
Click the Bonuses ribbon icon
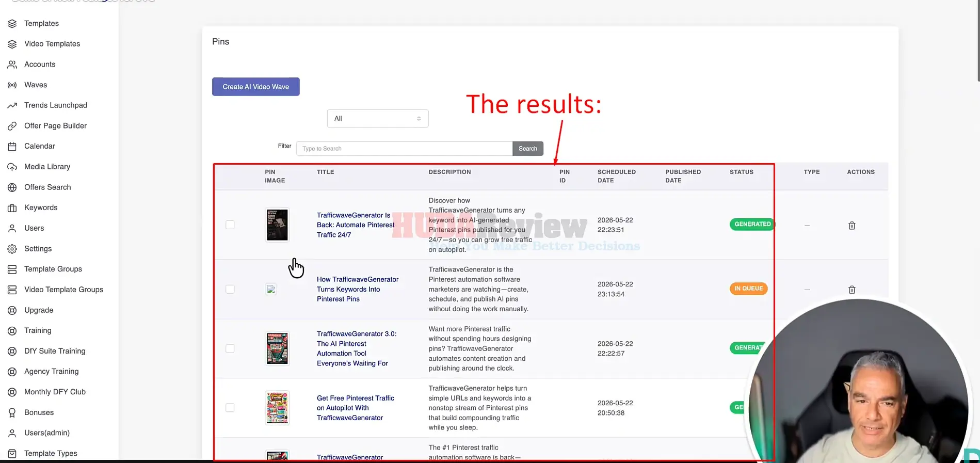[x=12, y=412]
